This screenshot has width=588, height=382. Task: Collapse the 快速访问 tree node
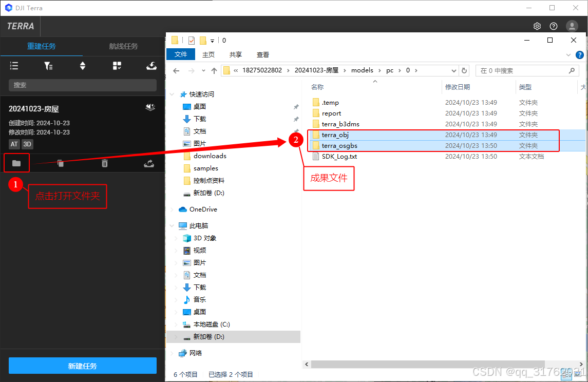172,94
